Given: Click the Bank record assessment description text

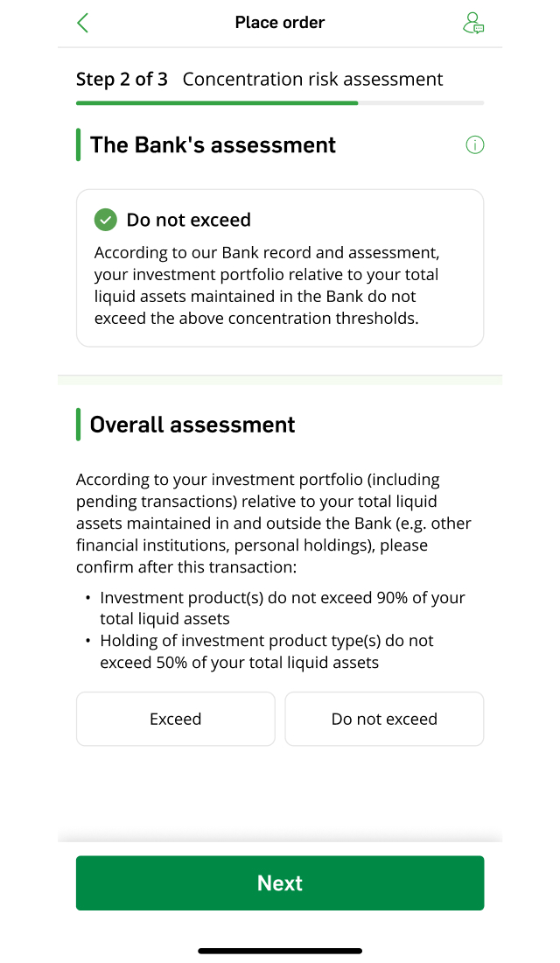Looking at the screenshot, I should pyautogui.click(x=267, y=285).
